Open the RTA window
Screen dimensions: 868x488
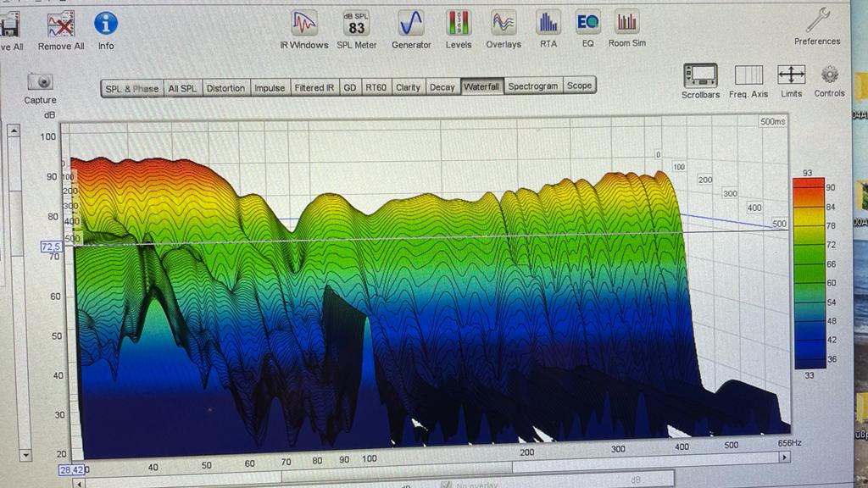pos(548,24)
